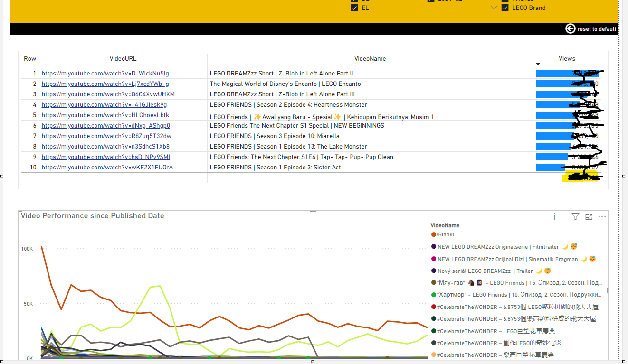Open the video link for LEGO DREAMZzz Short Part II
628x364 pixels.
coord(105,73)
